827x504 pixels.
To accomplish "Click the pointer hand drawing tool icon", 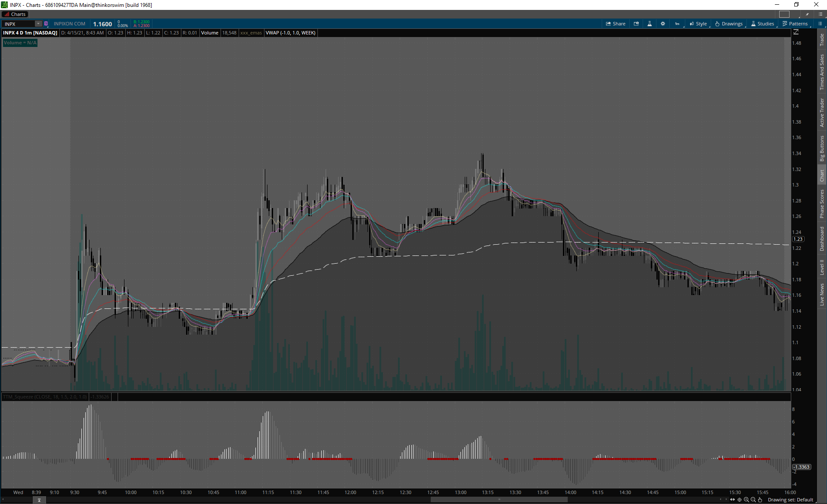I will point(760,500).
